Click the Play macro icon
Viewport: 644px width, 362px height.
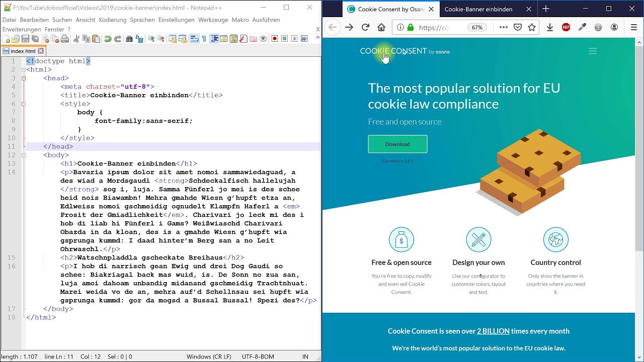point(294,39)
